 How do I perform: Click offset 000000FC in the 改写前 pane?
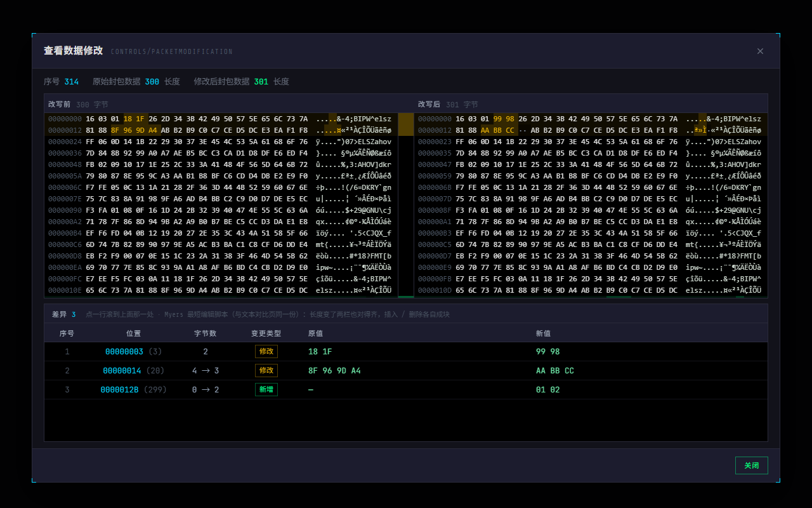pyautogui.click(x=65, y=279)
